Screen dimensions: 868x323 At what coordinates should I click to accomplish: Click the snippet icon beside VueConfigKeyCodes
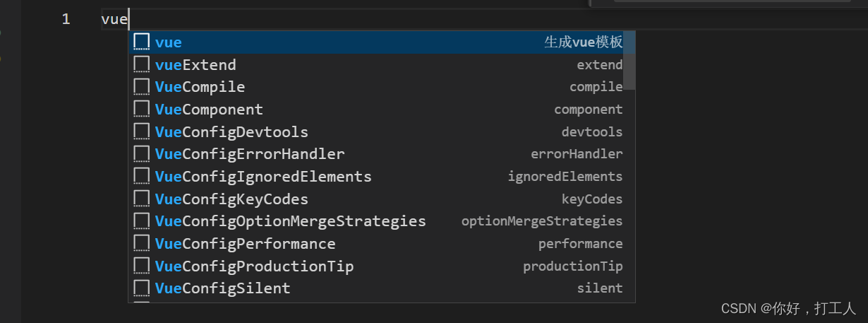(141, 199)
